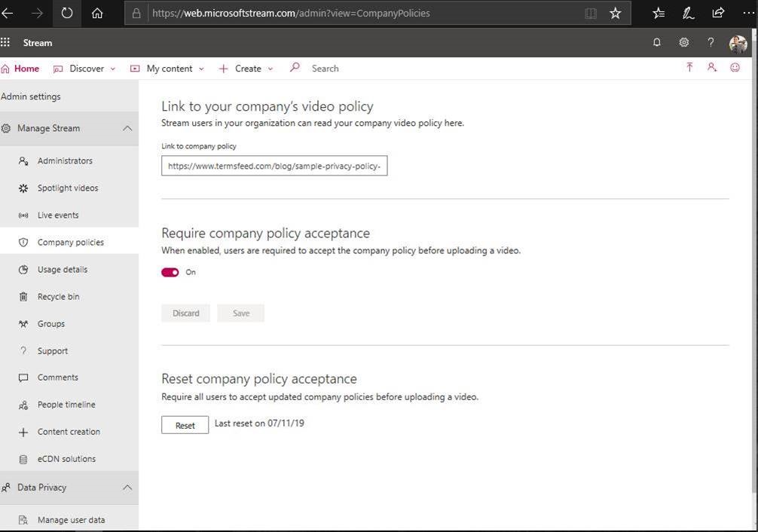
Task: Refresh the browser page
Action: pos(67,13)
